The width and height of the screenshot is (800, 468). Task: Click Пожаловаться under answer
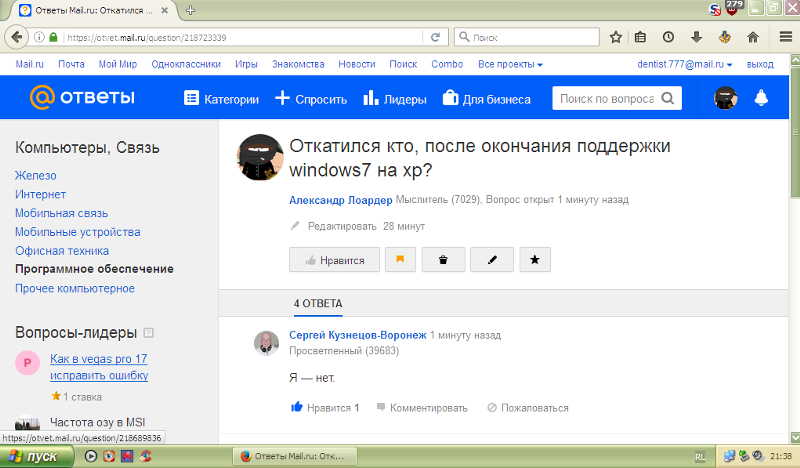click(528, 408)
